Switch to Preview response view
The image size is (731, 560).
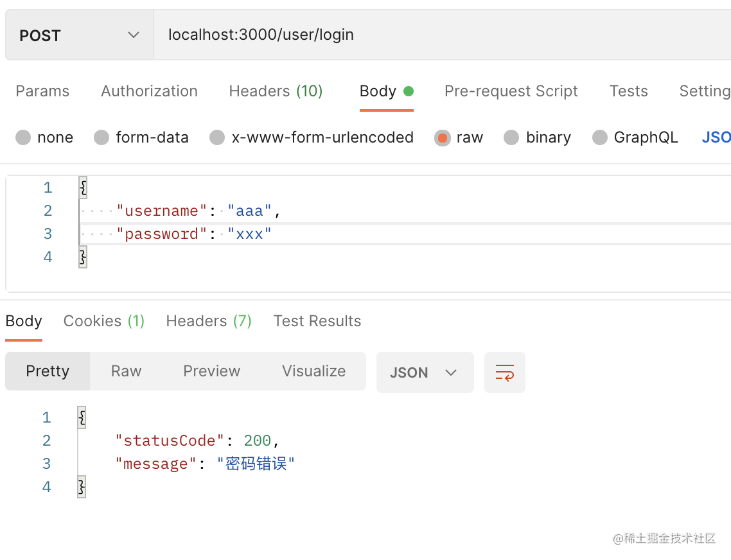211,371
